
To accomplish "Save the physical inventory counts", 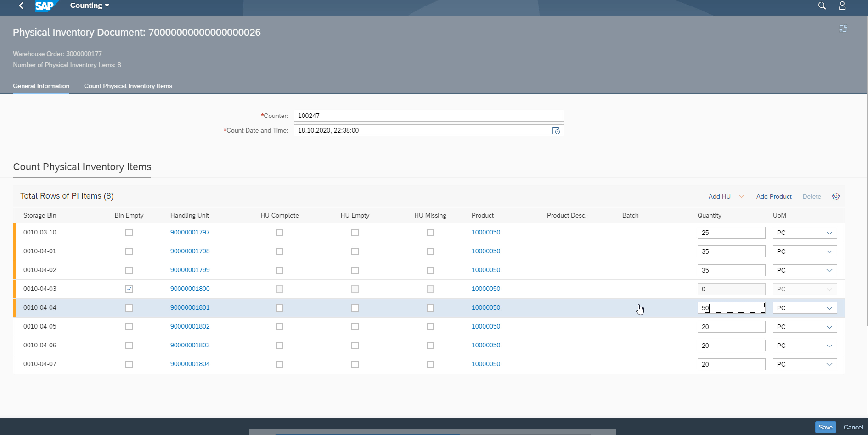I will (825, 427).
